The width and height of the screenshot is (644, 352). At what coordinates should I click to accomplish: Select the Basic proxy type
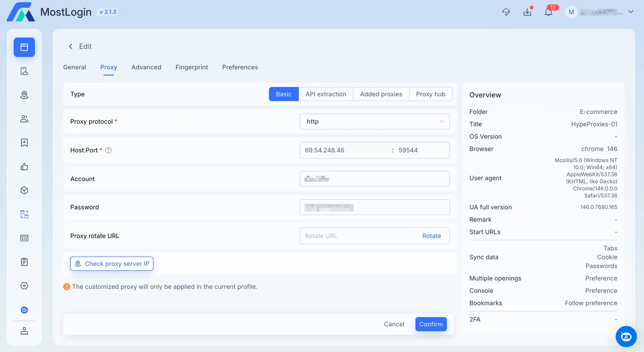(283, 94)
